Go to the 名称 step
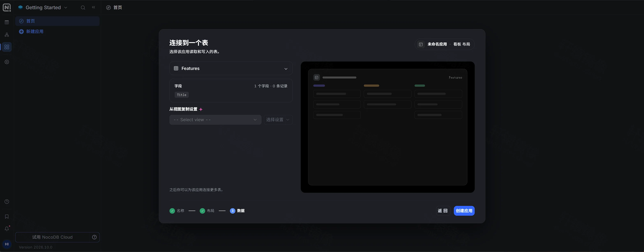The image size is (644, 252). coord(177,211)
